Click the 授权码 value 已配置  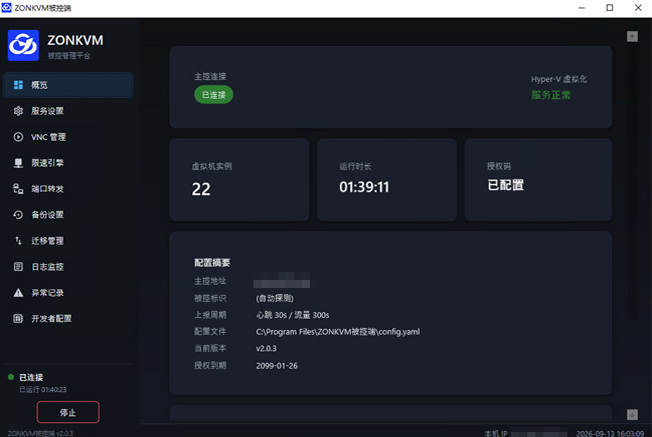[506, 185]
